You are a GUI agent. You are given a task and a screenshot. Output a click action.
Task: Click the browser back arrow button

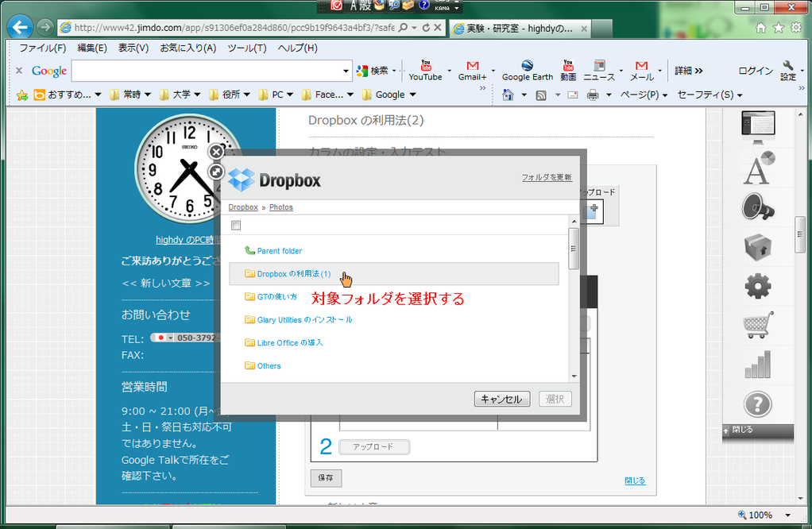click(20, 27)
